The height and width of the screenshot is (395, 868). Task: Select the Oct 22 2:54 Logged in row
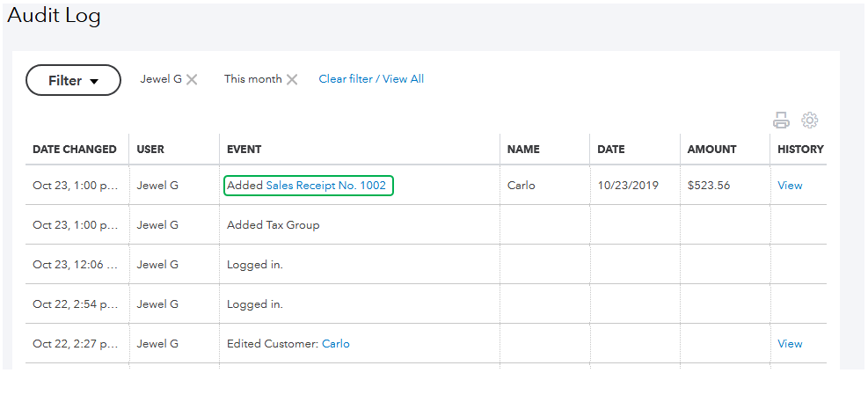pos(255,304)
